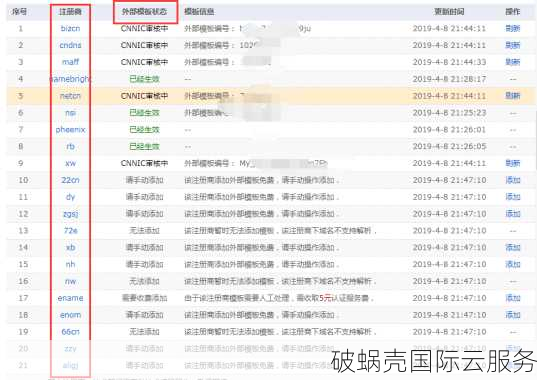The image size is (537, 380).
Task: Open the 22cn registrar link
Action: (x=70, y=180)
